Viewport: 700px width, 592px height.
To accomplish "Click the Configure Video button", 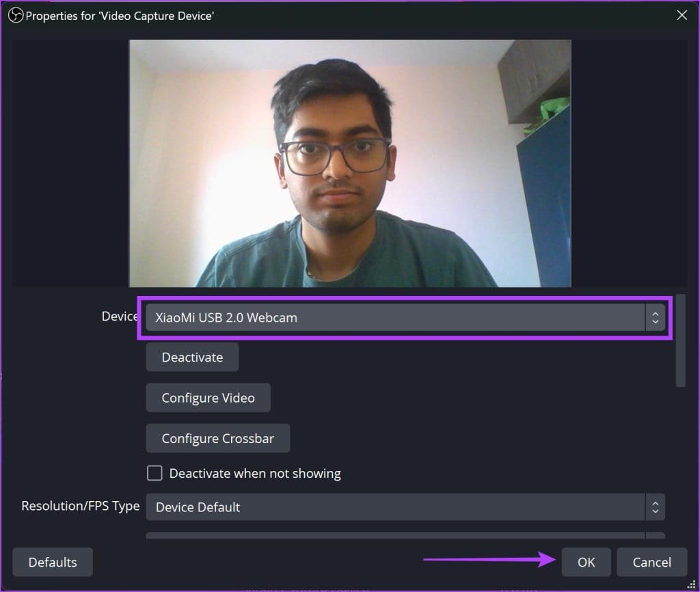I will pyautogui.click(x=208, y=397).
